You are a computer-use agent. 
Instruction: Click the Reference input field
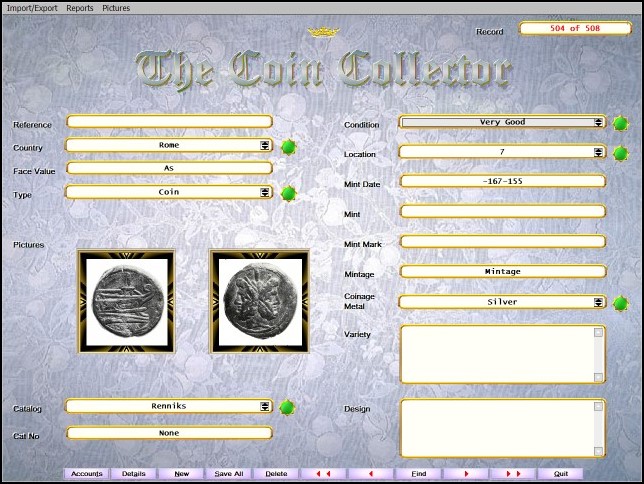[169, 122]
